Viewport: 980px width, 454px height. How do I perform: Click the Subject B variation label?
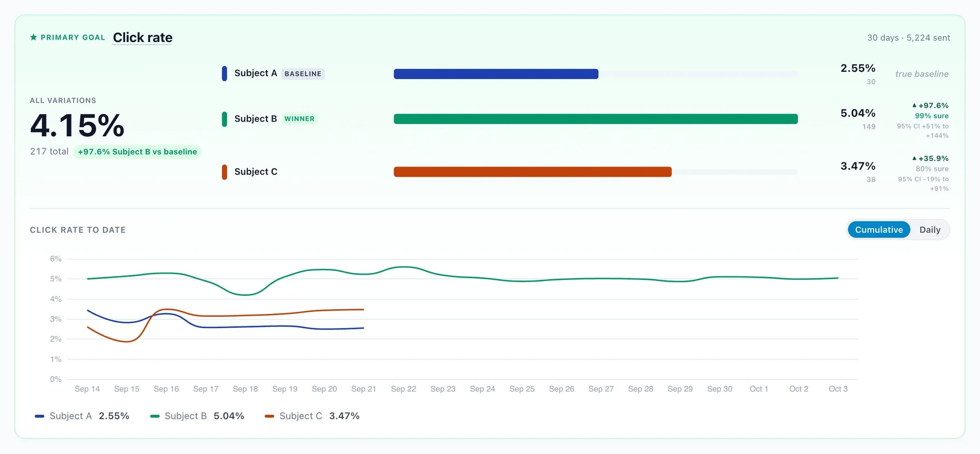[x=256, y=119]
